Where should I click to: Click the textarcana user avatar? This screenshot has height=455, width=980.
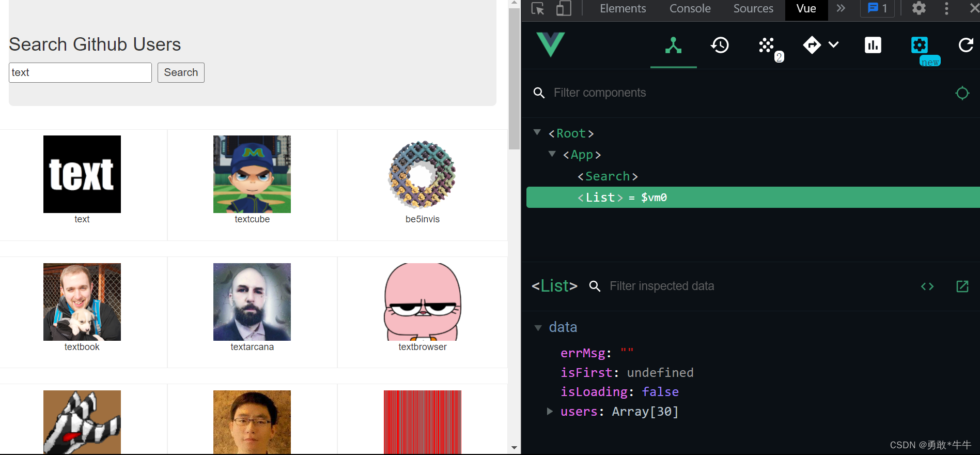252,302
